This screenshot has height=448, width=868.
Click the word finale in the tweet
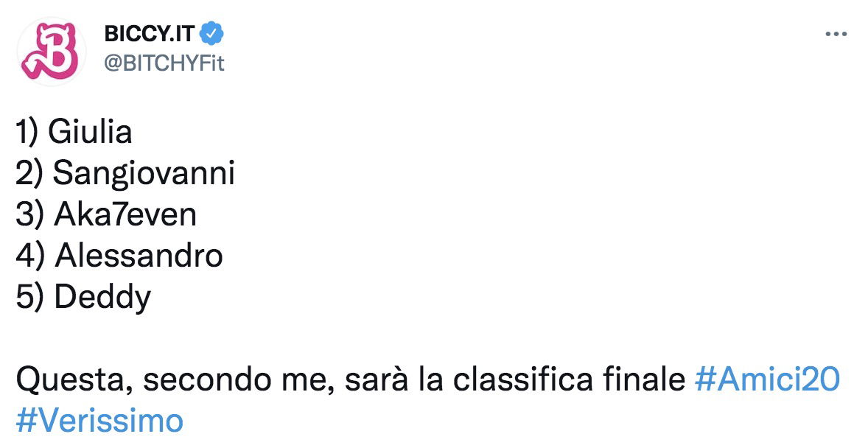pyautogui.click(x=643, y=379)
